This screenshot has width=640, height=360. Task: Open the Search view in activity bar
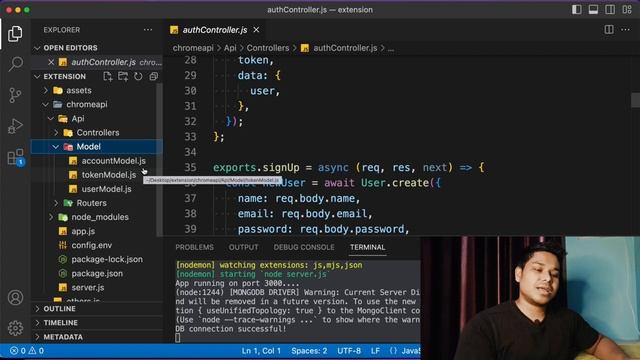coord(15,64)
